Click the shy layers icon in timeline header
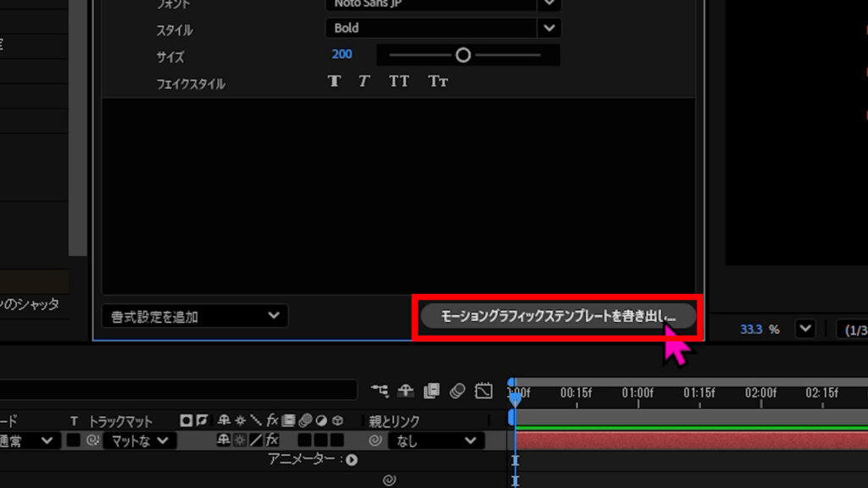This screenshot has width=868, height=488. point(405,391)
